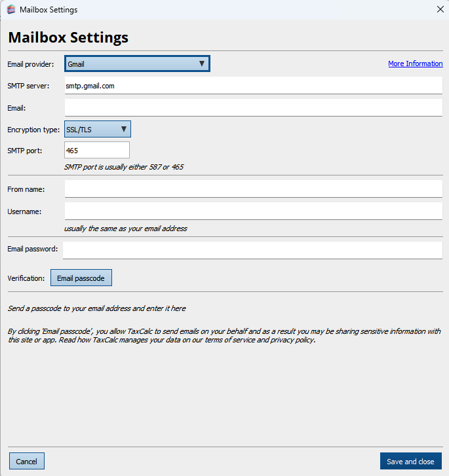Click the SMTP port hint text
449x476 pixels.
tap(124, 167)
